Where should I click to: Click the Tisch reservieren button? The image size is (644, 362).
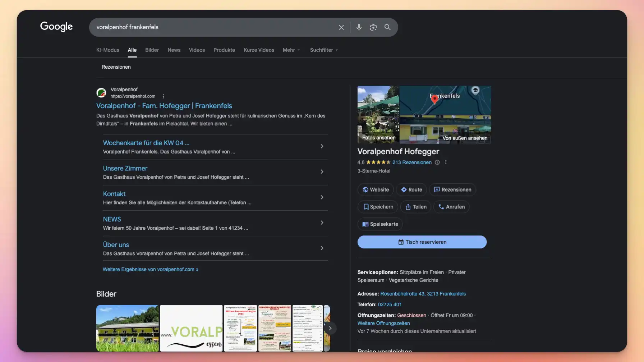pos(422,242)
